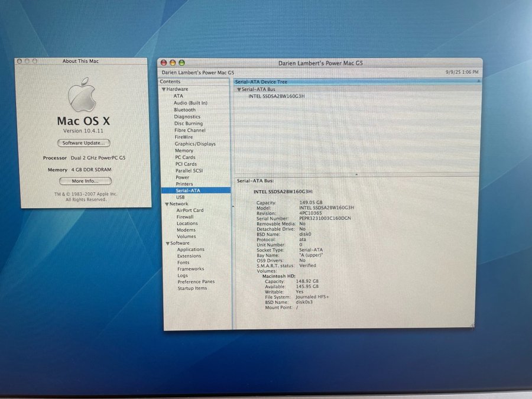Open the Graphics/Displays section
532x399 pixels.
[195, 144]
